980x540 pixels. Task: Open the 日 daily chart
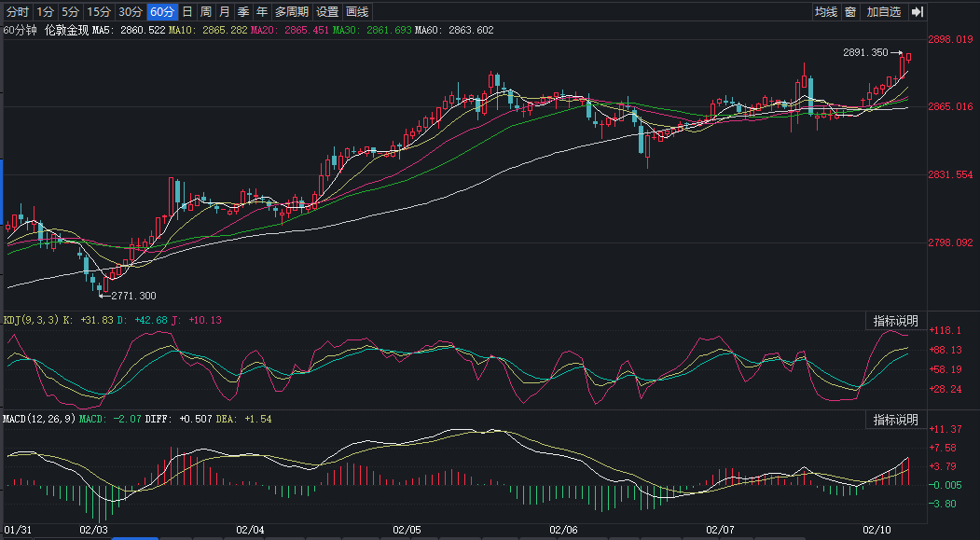(x=187, y=11)
